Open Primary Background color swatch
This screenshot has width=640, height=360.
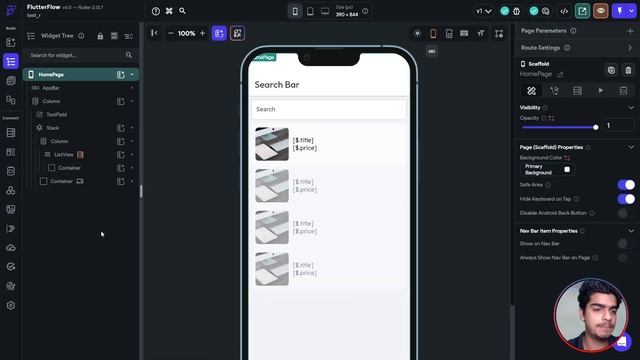point(567,169)
